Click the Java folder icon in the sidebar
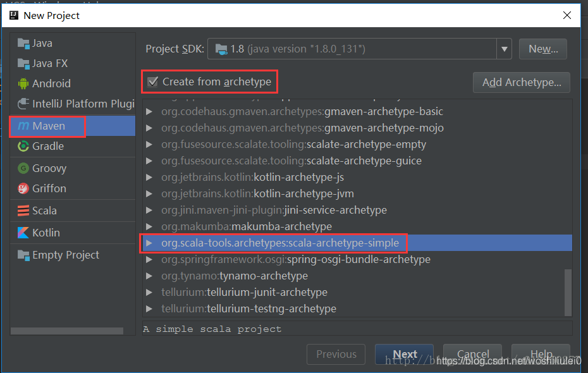This screenshot has width=588, height=373. 23,44
